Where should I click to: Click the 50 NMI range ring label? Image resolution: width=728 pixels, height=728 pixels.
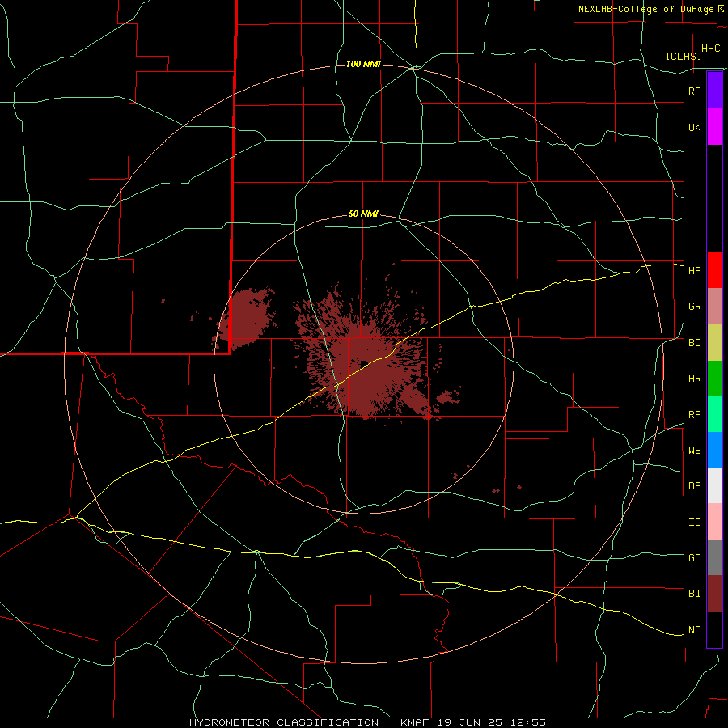tap(363, 214)
